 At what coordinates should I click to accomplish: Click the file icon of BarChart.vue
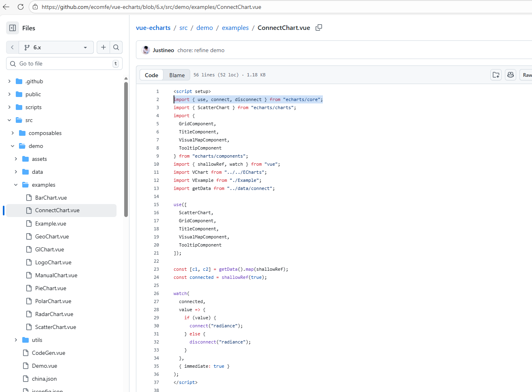tap(29, 198)
